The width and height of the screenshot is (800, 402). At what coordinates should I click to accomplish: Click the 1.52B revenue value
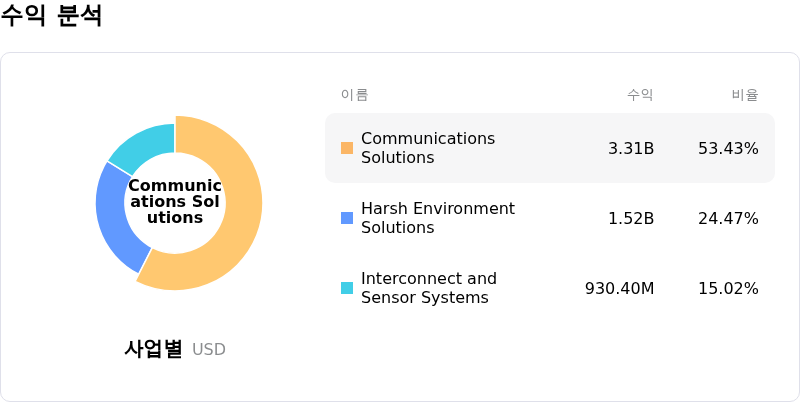tap(631, 218)
